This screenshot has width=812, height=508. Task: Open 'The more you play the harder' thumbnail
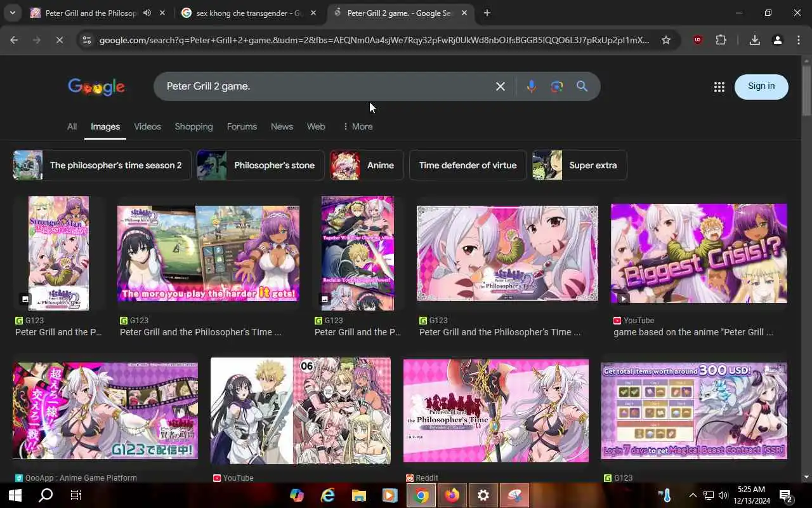click(208, 253)
